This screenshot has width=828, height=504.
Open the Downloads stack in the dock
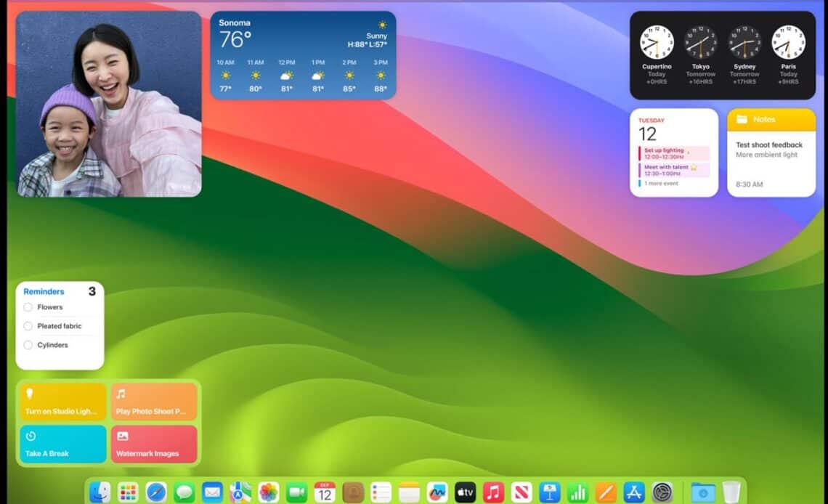[x=702, y=492]
